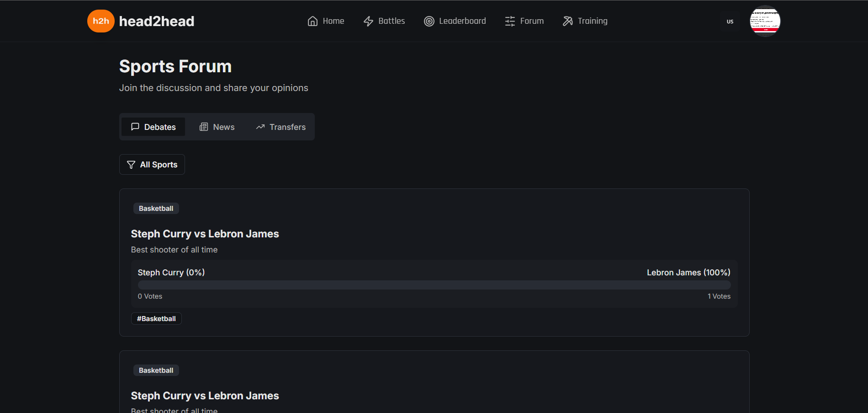868x413 pixels.
Task: Open the Leaderboard nav link
Action: tap(455, 21)
